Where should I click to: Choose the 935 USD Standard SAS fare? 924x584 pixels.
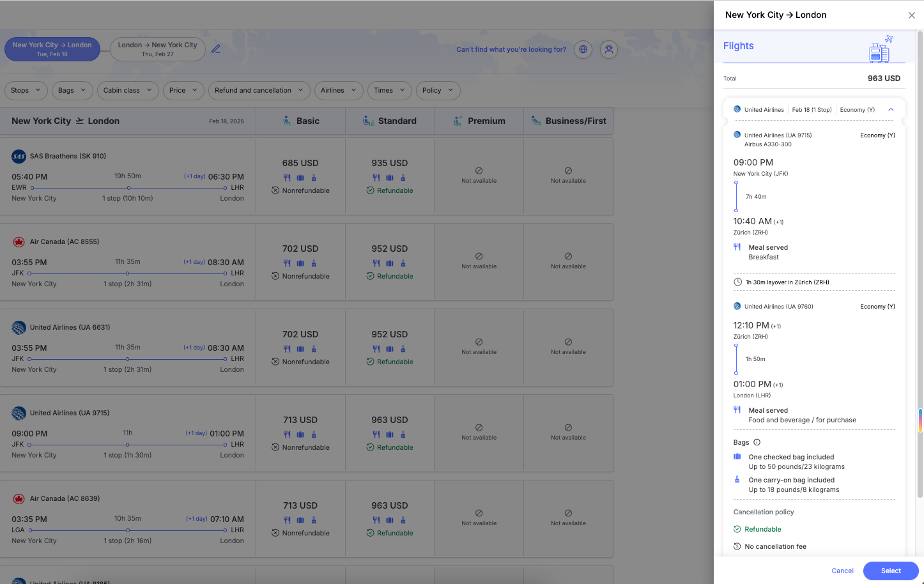point(390,176)
